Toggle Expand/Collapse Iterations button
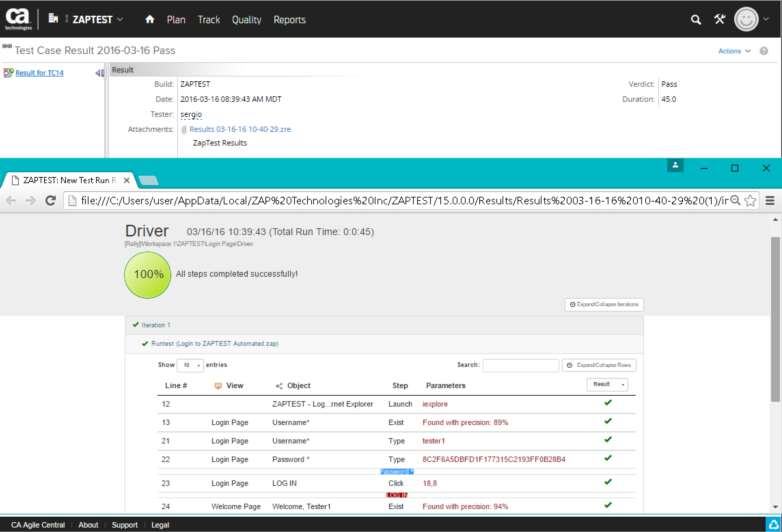Screen dimensions: 782x532 pos(604,304)
